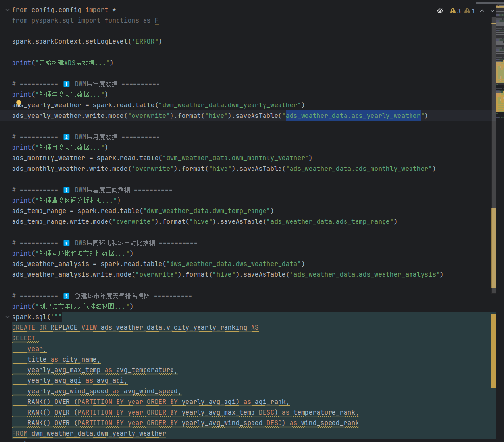Image resolution: width=504 pixels, height=442 pixels.
Task: Click the string 'dws_weather_data.dws_weather_data'
Action: [x=234, y=264]
